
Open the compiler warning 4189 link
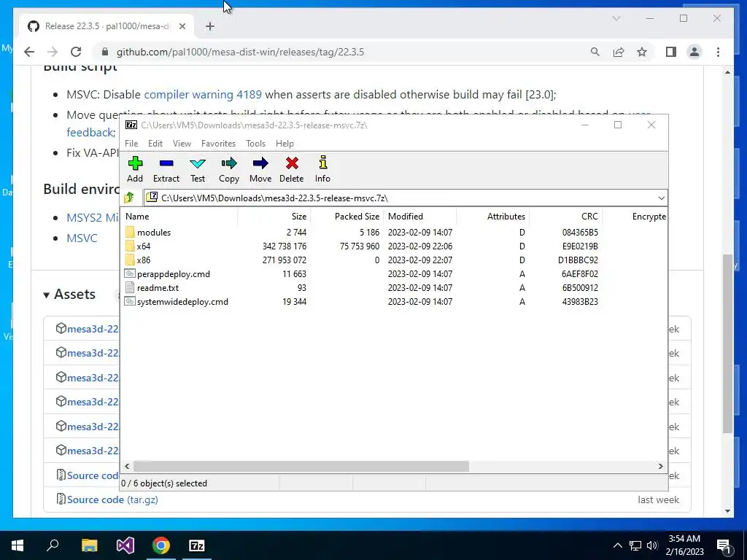tap(203, 94)
